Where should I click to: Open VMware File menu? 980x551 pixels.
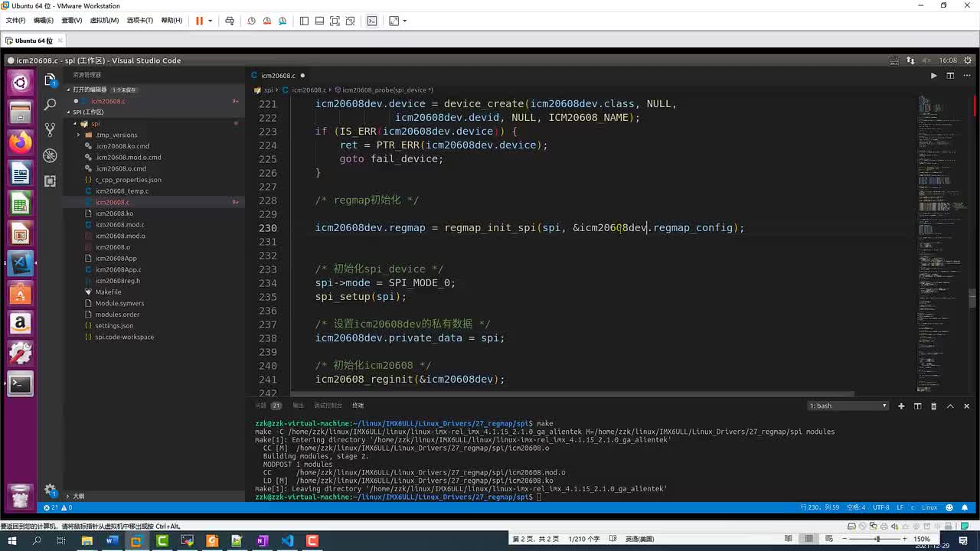[15, 21]
